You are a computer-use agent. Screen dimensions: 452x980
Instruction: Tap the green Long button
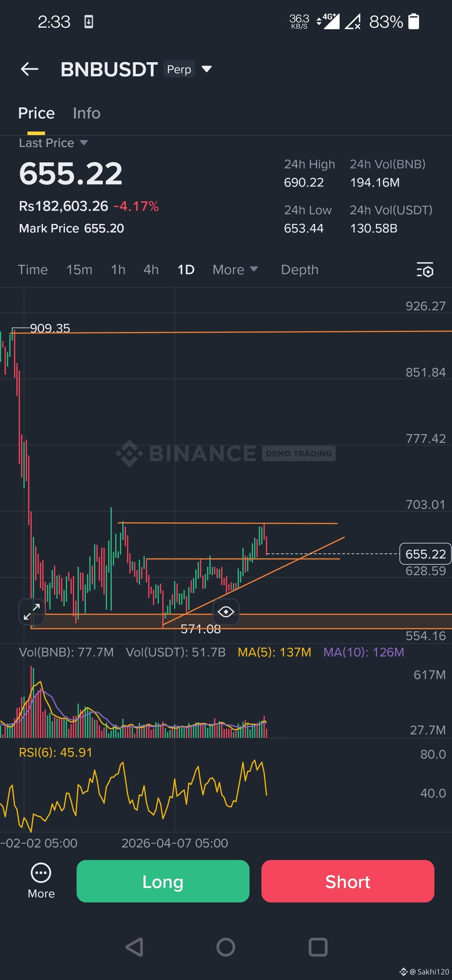pos(163,881)
